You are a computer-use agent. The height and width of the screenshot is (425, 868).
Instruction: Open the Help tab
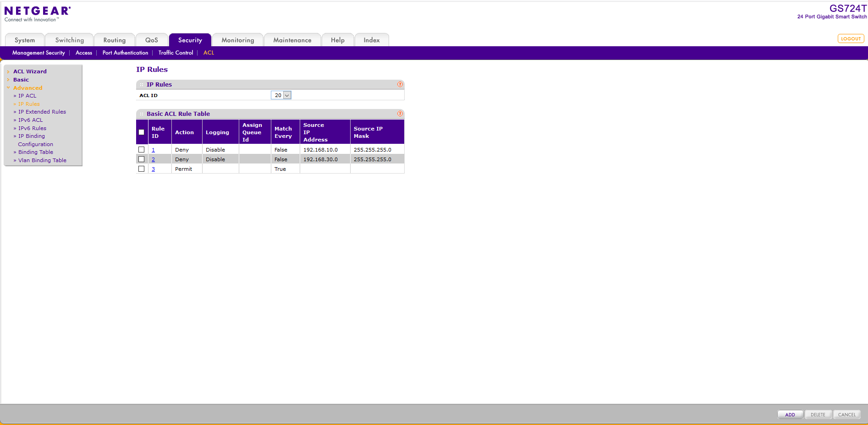pos(338,40)
